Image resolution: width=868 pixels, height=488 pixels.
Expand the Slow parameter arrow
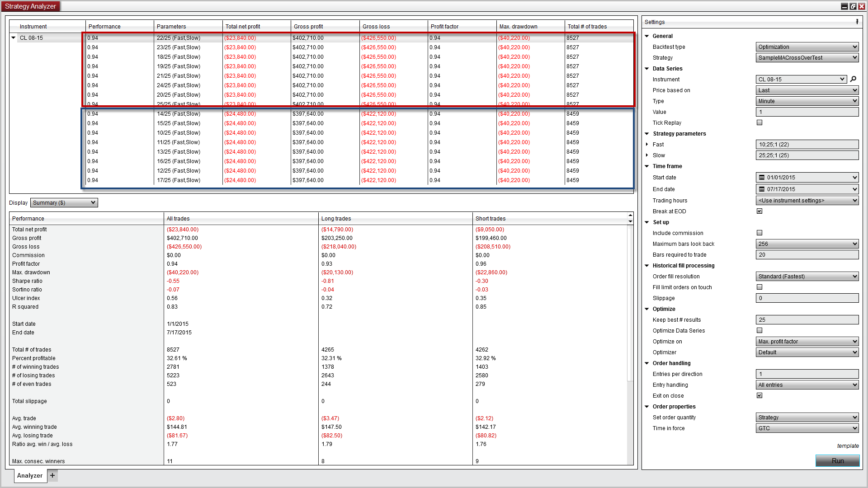[647, 155]
